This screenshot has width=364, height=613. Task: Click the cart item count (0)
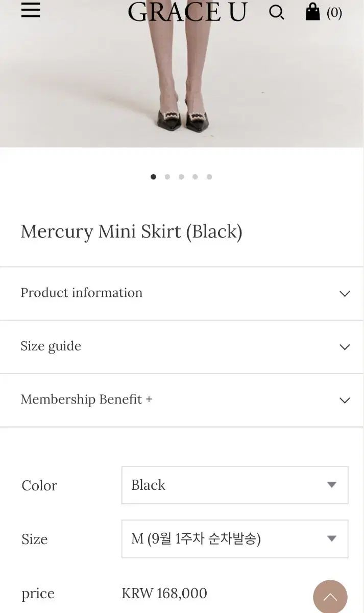click(334, 12)
